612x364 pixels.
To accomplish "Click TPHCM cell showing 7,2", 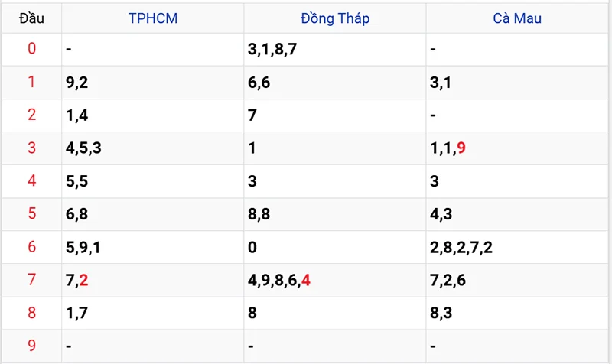I will point(77,280).
